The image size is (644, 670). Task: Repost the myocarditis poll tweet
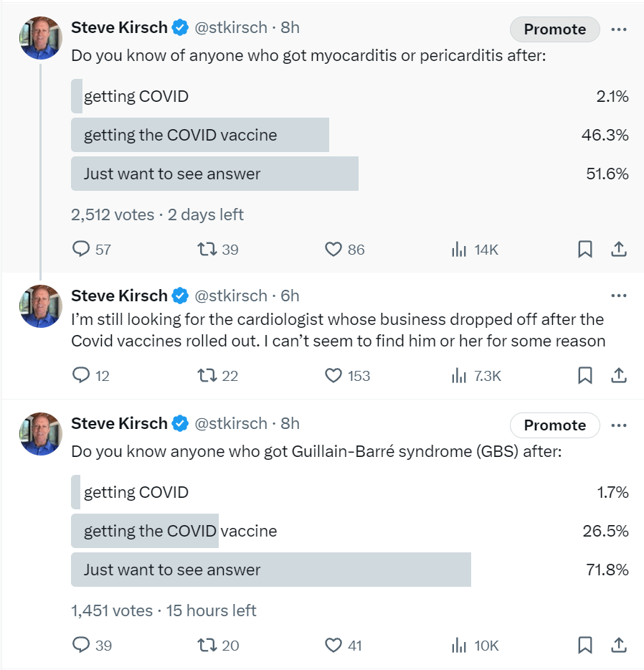(207, 249)
